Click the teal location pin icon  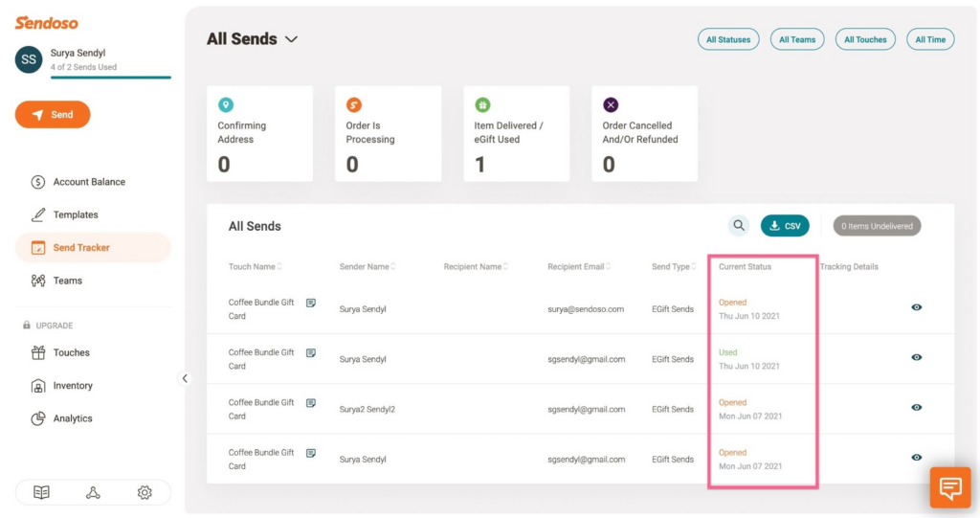pos(226,104)
